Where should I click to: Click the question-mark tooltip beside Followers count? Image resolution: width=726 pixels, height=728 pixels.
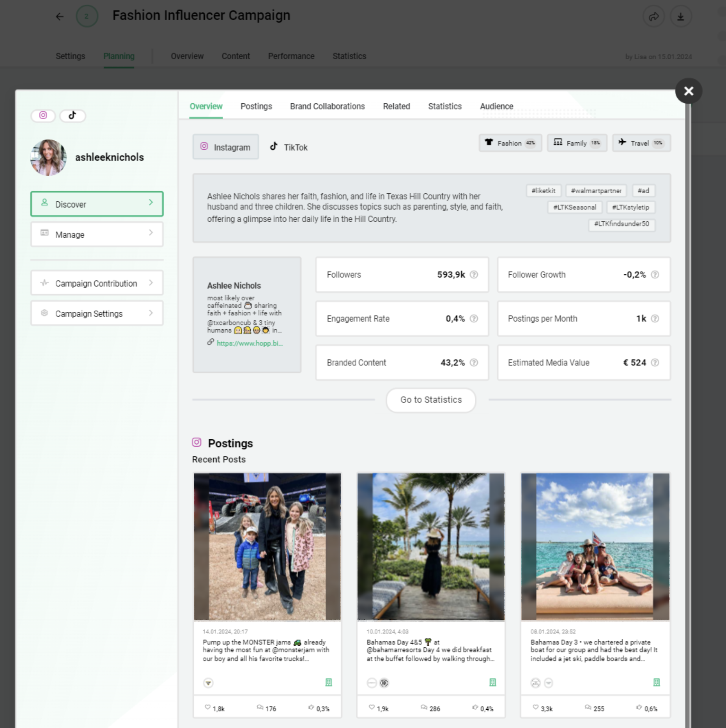pos(474,275)
